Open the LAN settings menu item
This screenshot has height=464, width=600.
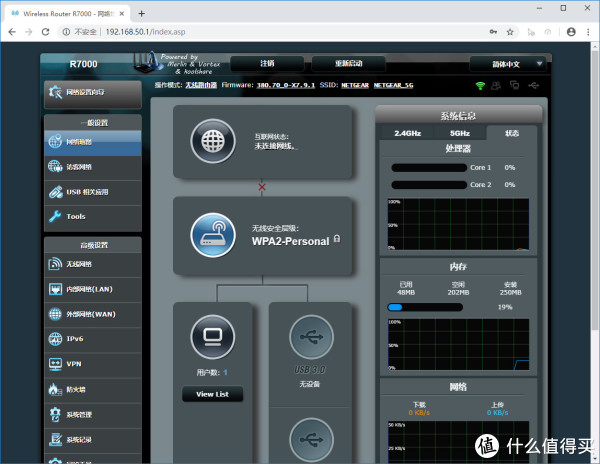93,289
